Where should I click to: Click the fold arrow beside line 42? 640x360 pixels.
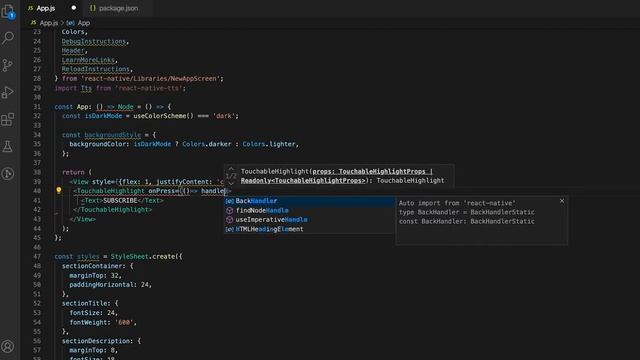(x=56, y=213)
